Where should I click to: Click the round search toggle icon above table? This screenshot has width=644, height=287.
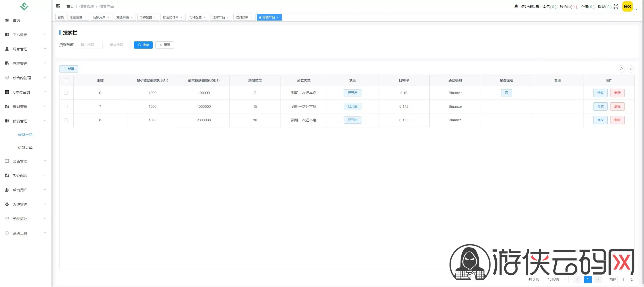[621, 69]
